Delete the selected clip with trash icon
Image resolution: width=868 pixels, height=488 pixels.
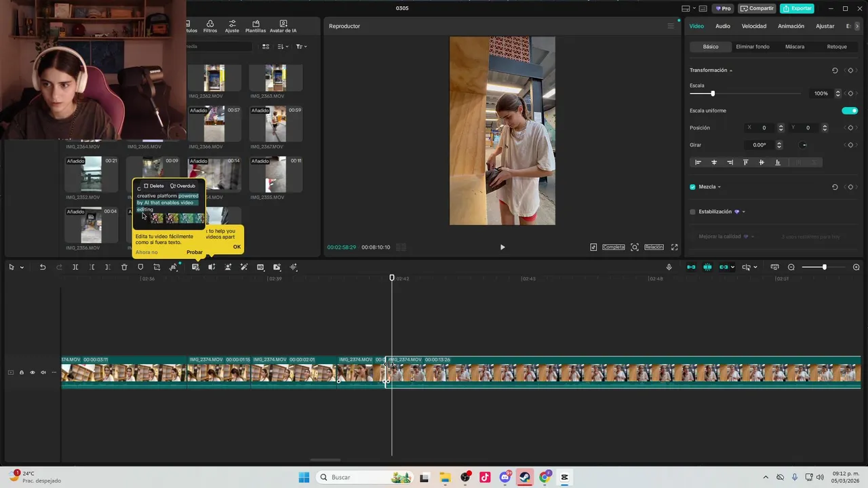click(124, 267)
